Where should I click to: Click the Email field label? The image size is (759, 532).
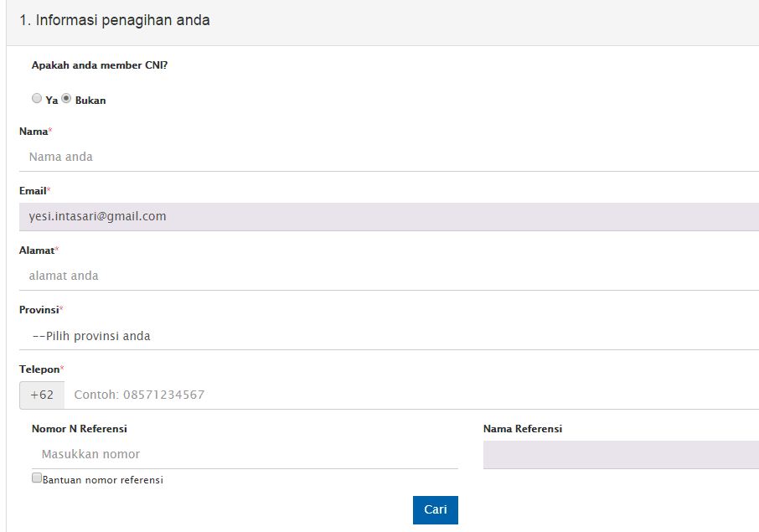point(34,191)
